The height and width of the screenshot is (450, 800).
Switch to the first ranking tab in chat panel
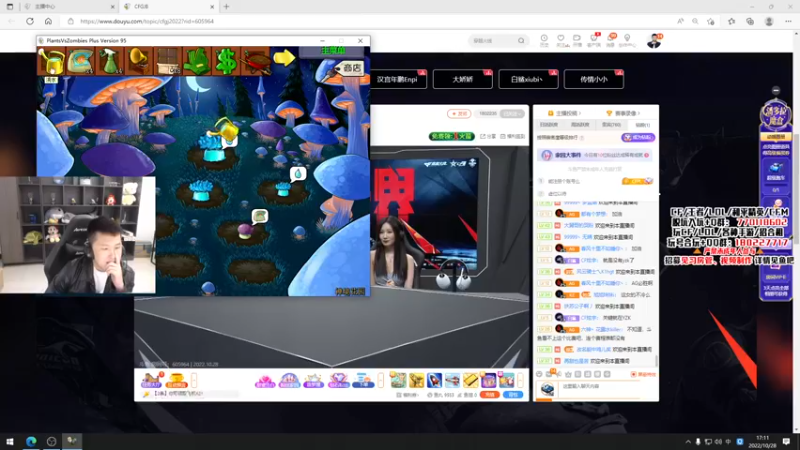pyautogui.click(x=549, y=124)
